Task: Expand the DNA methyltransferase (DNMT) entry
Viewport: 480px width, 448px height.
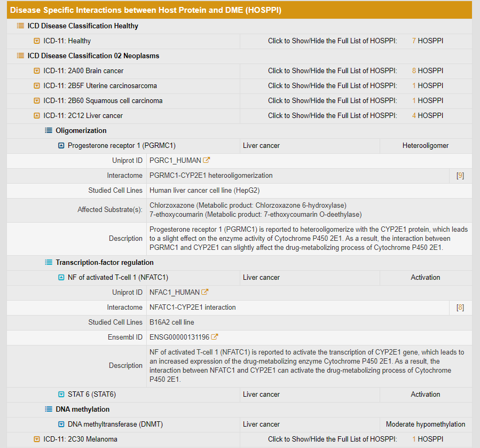Action: [x=61, y=424]
